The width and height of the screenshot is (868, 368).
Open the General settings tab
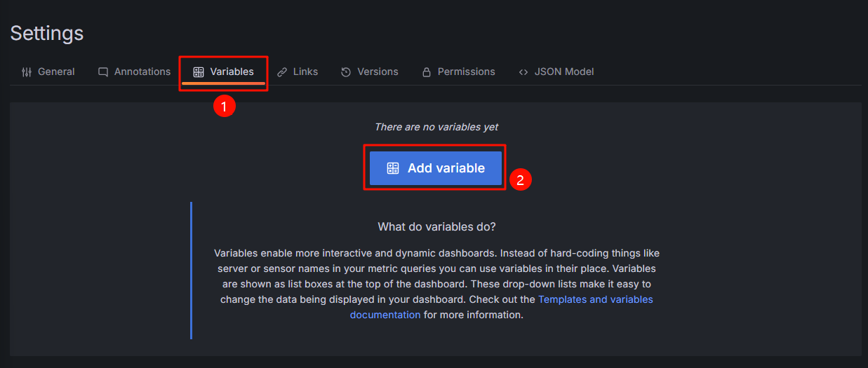click(x=48, y=71)
